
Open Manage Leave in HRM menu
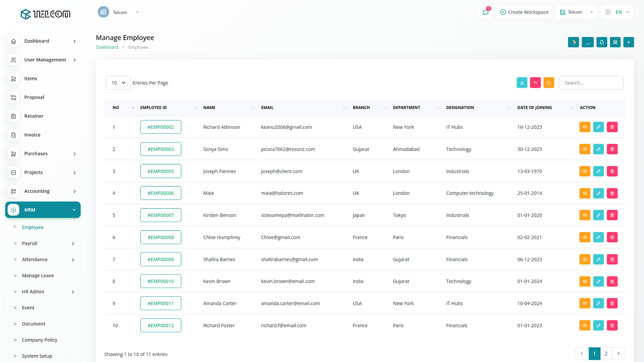click(x=38, y=276)
